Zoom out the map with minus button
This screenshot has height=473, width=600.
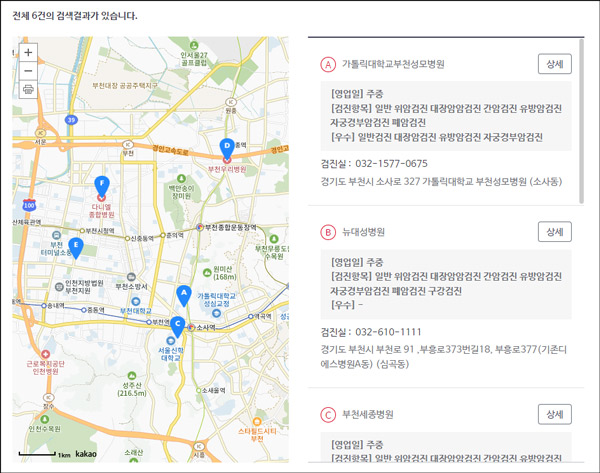(28, 71)
